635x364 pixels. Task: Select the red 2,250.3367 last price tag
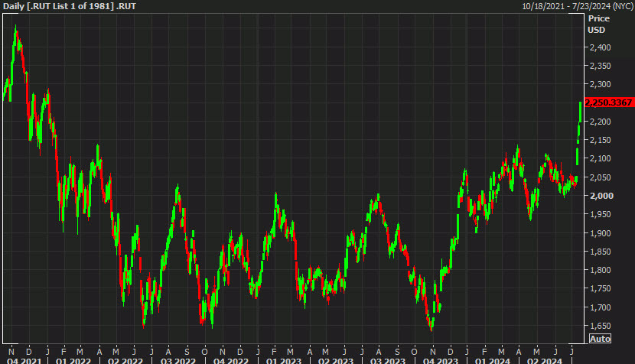(609, 102)
